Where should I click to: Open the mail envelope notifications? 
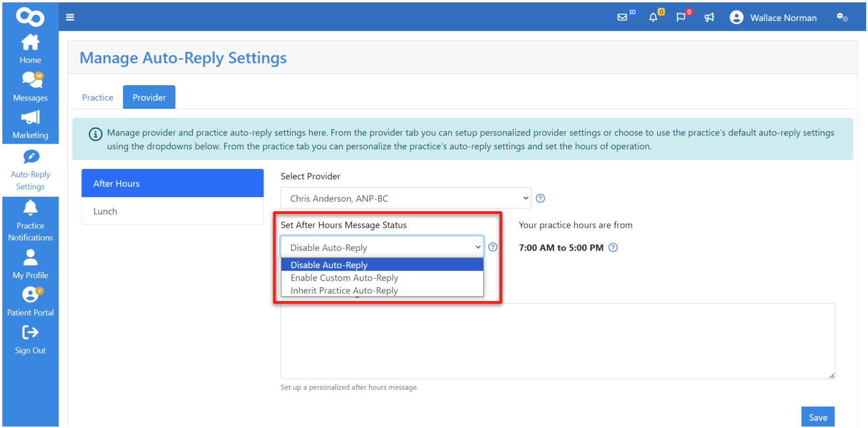tap(622, 17)
